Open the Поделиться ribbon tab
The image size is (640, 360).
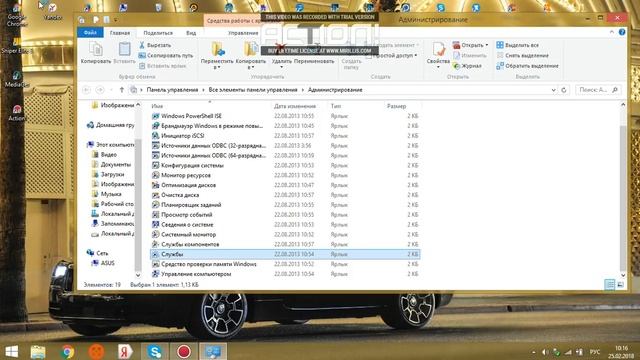pyautogui.click(x=158, y=33)
